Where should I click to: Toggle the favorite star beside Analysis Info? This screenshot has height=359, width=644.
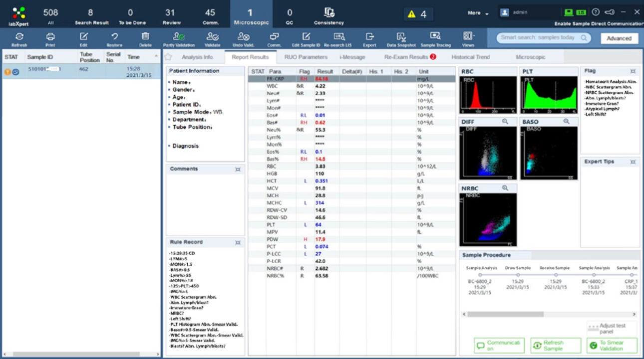(x=168, y=57)
